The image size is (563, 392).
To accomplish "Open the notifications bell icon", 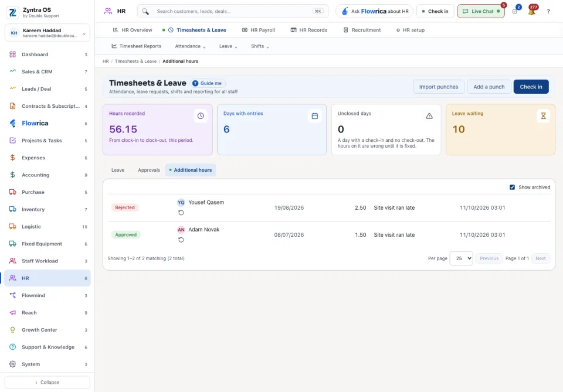I will click(532, 11).
